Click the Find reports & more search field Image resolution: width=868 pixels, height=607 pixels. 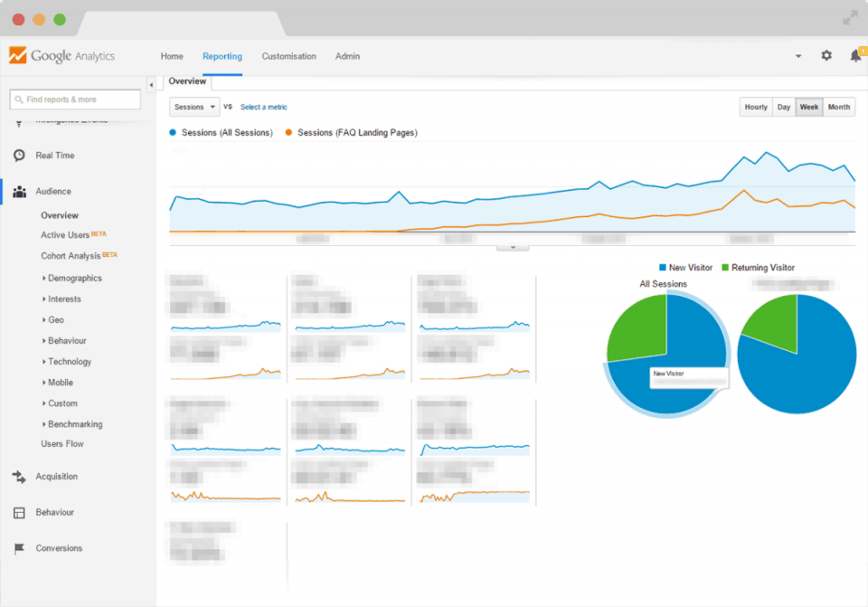click(x=76, y=100)
